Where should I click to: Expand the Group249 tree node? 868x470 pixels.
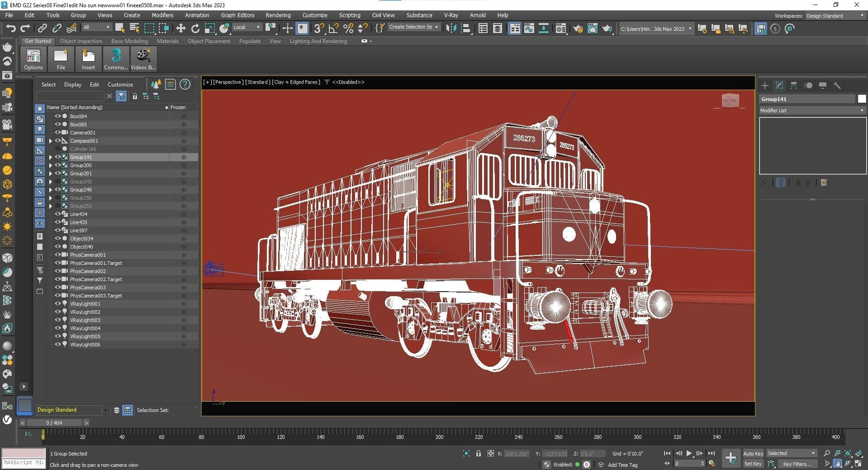point(51,190)
